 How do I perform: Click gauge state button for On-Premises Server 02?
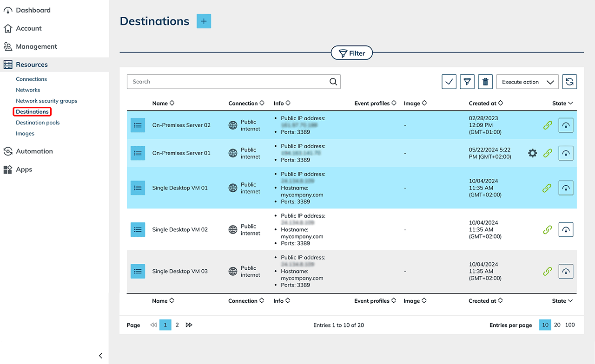pos(566,125)
